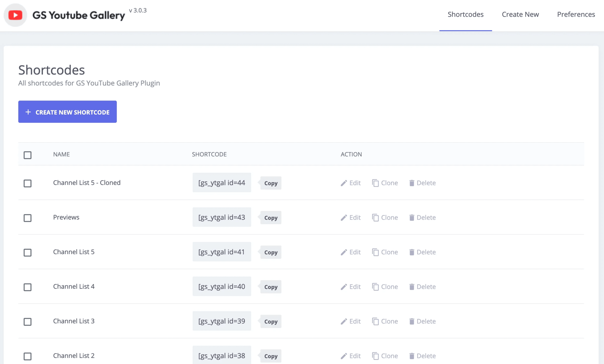Click the name "Previews"
Viewport: 604px width, 364px height.
[x=66, y=217]
